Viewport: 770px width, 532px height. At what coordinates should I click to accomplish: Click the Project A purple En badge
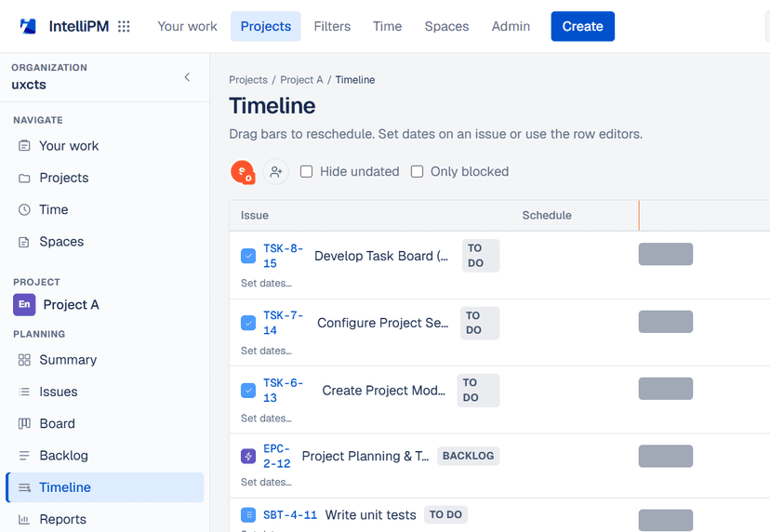pos(24,304)
